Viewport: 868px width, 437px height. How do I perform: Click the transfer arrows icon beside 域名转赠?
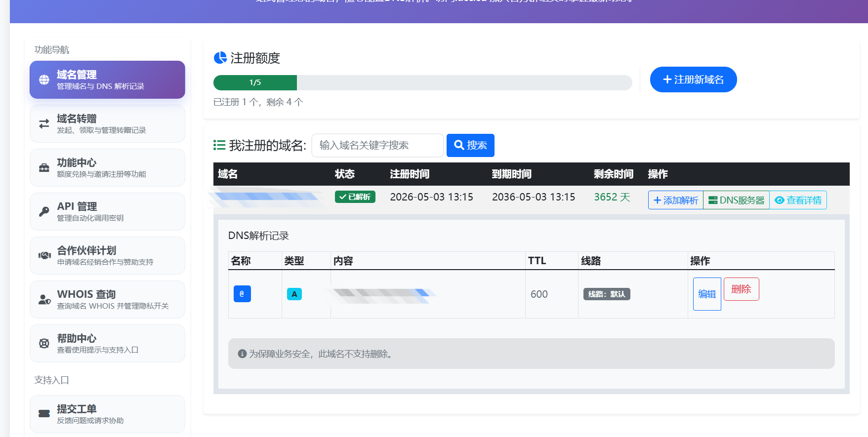[x=44, y=123]
